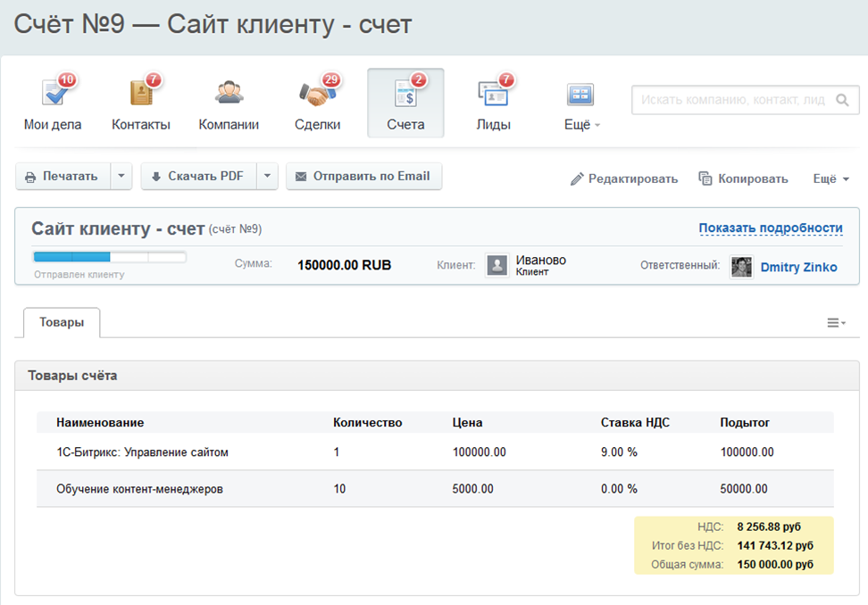This screenshot has width=868, height=605.
Task: Open Лиды cards icon
Action: 493,93
